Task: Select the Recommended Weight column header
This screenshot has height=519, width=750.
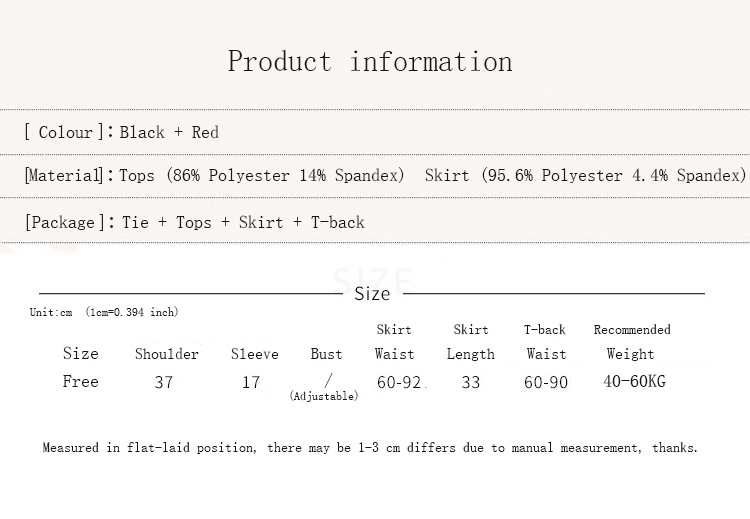Action: pyautogui.click(x=631, y=342)
